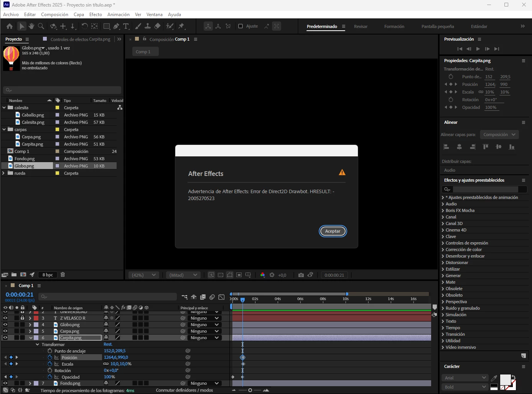532x394 pixels.
Task: Select the Pen tool
Action: click(x=116, y=26)
